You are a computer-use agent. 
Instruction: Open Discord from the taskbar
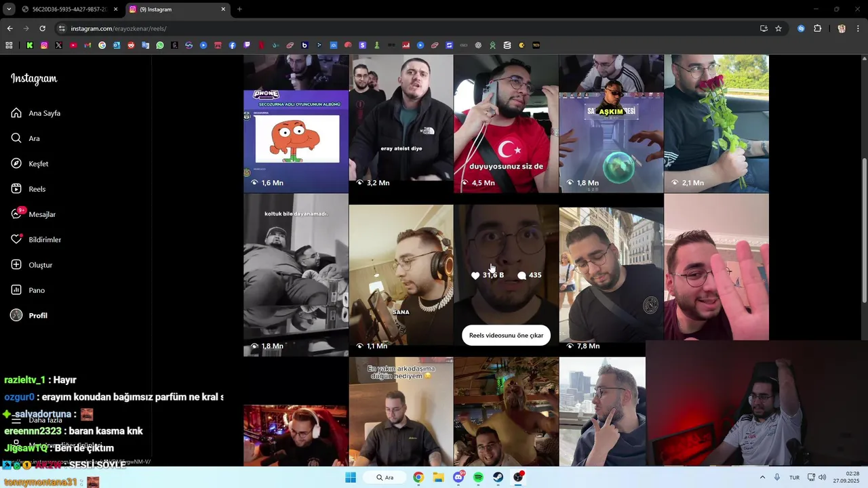458,477
